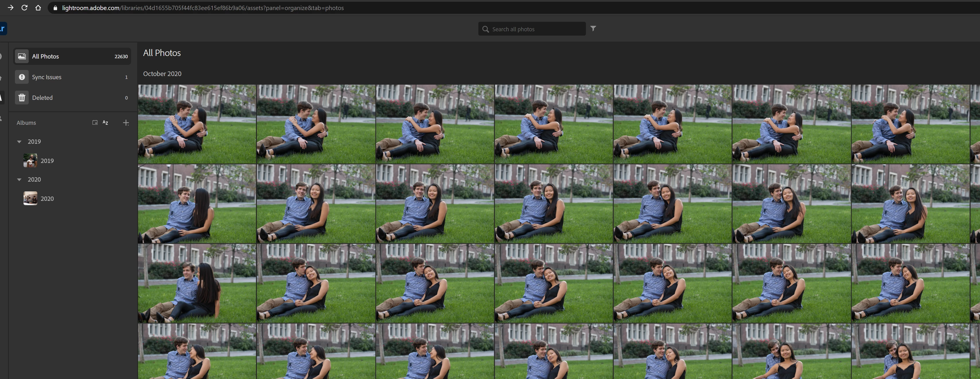Click the All Photos image icon
Image resolution: width=980 pixels, height=379 pixels.
(22, 56)
